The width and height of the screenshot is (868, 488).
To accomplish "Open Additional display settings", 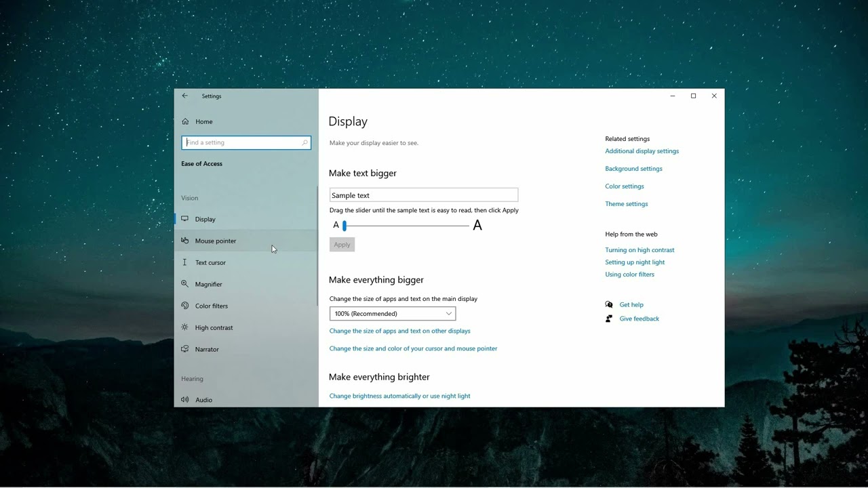I will (x=642, y=151).
